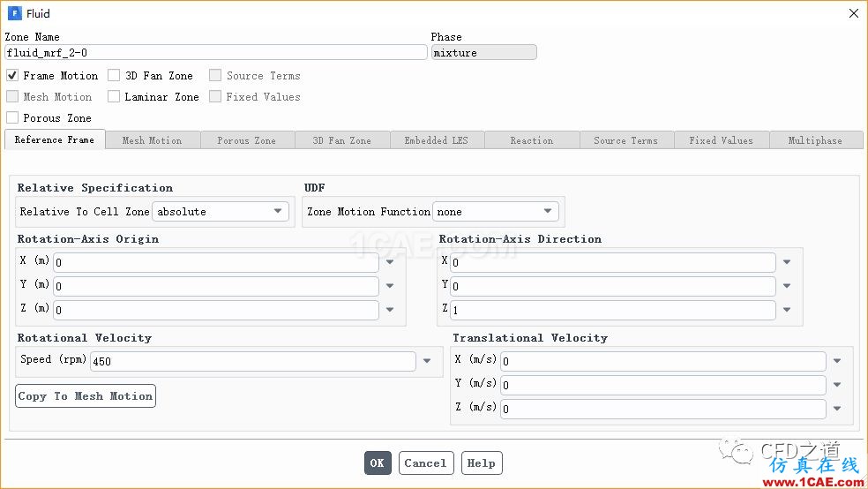
Task: Click the Speed (rpm) field
Action: coord(253,362)
